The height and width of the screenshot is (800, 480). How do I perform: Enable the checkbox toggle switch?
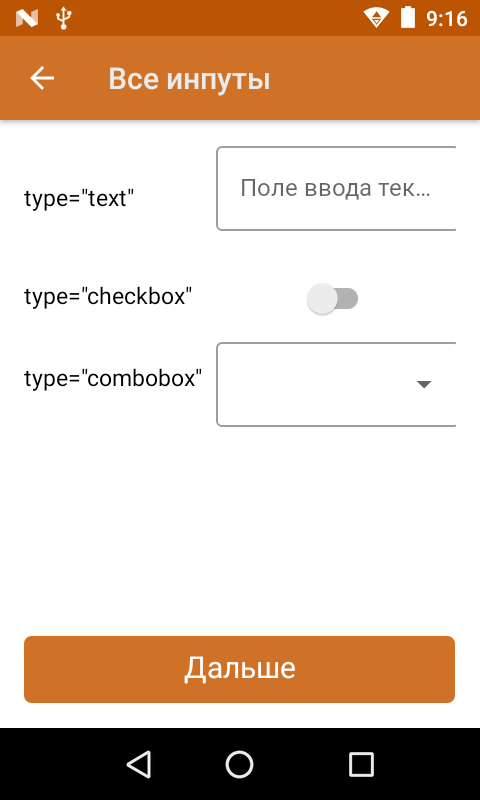pyautogui.click(x=333, y=299)
